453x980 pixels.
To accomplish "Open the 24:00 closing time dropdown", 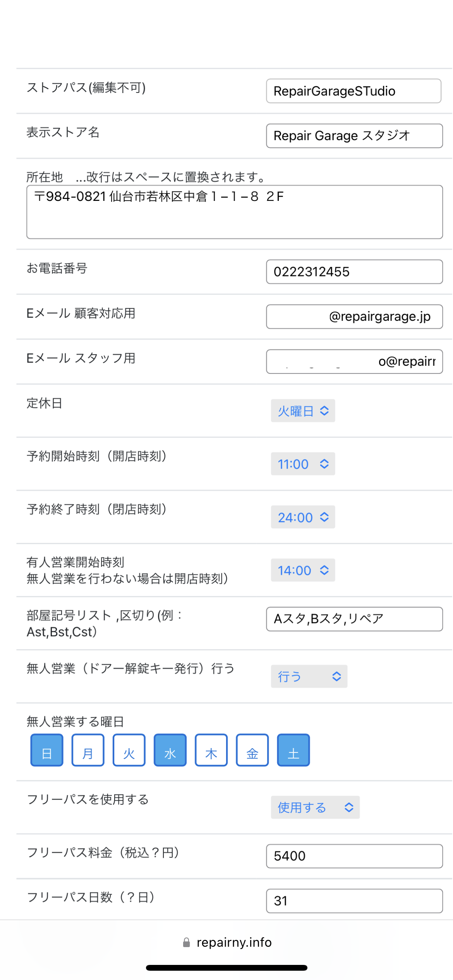I will pyautogui.click(x=303, y=517).
